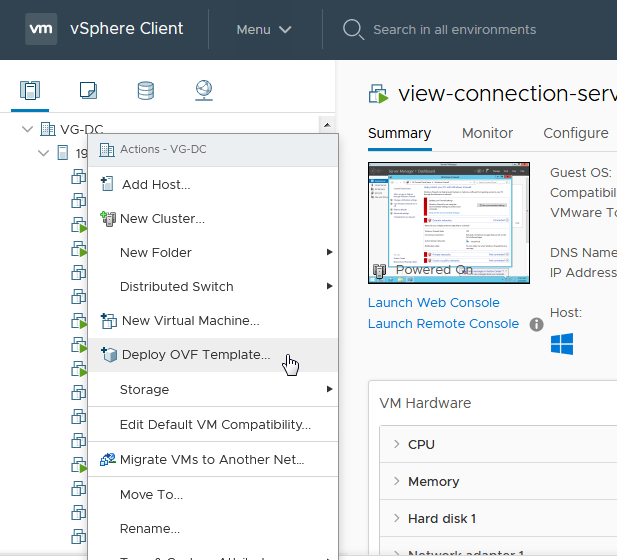Click Launch Web Console link
The image size is (617, 560).
click(x=434, y=303)
